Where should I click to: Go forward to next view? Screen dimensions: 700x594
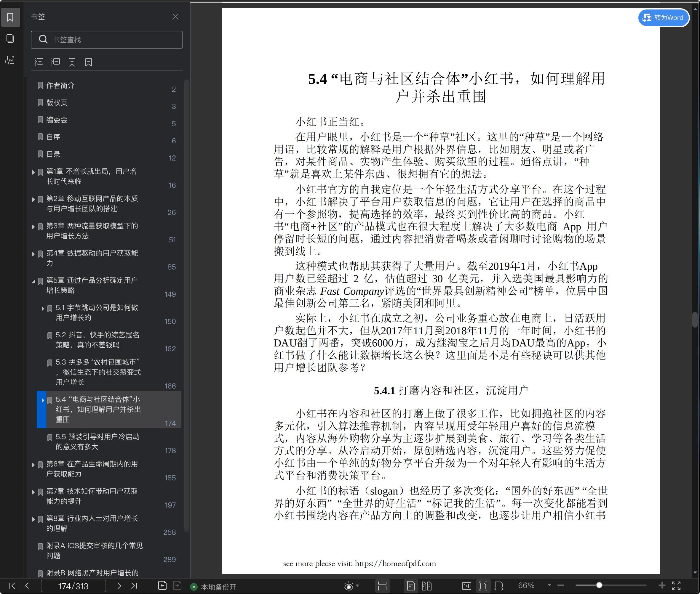pos(177,586)
